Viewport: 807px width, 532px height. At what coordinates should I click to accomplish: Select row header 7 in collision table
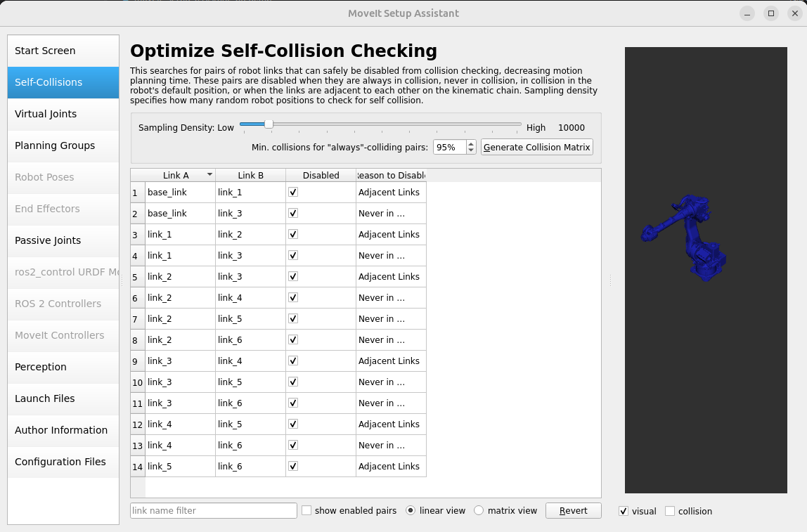click(x=138, y=319)
